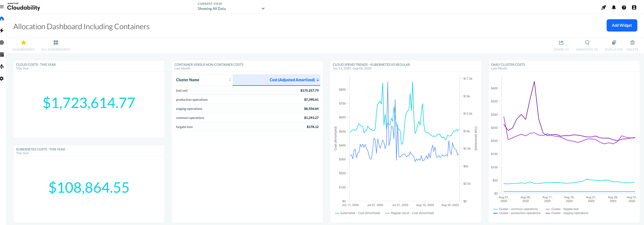644x225 pixels.
Task: Click the Cluster staging-operations purple legend line
Action: (548, 213)
